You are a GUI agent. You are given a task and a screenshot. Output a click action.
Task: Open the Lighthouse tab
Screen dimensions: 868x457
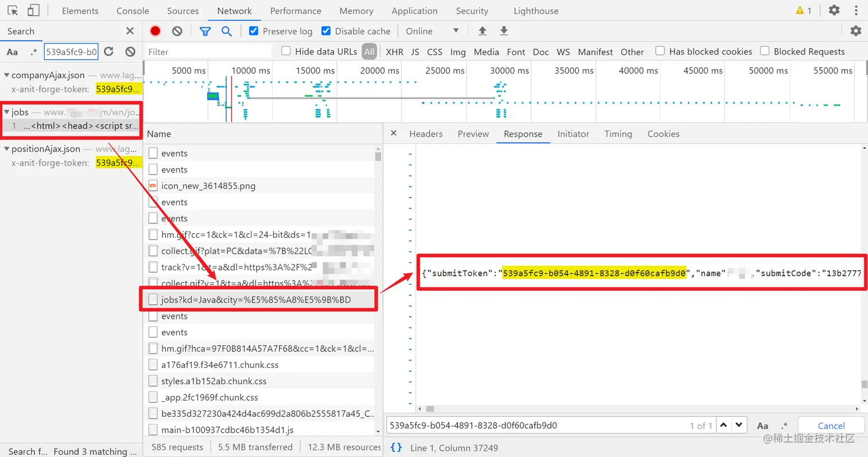(536, 11)
